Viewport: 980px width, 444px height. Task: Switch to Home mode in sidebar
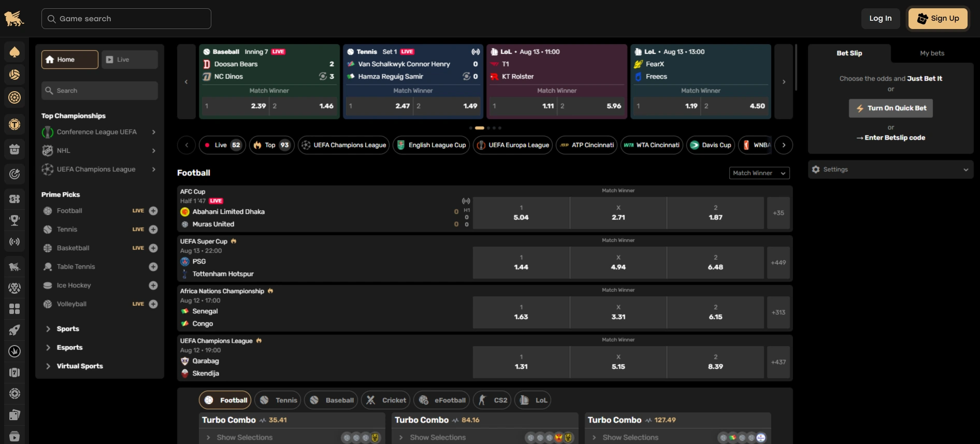click(70, 60)
